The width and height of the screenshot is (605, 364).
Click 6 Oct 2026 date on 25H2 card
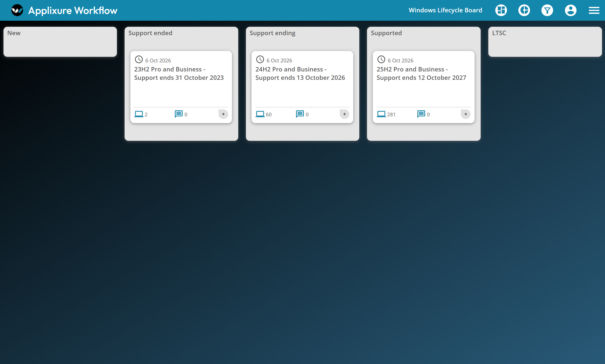401,61
